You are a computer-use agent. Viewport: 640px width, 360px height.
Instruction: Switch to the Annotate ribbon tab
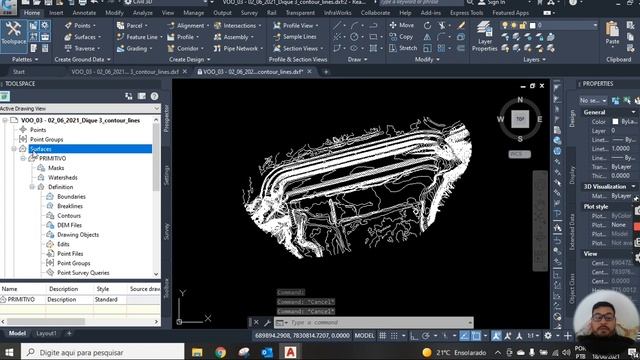pyautogui.click(x=84, y=13)
